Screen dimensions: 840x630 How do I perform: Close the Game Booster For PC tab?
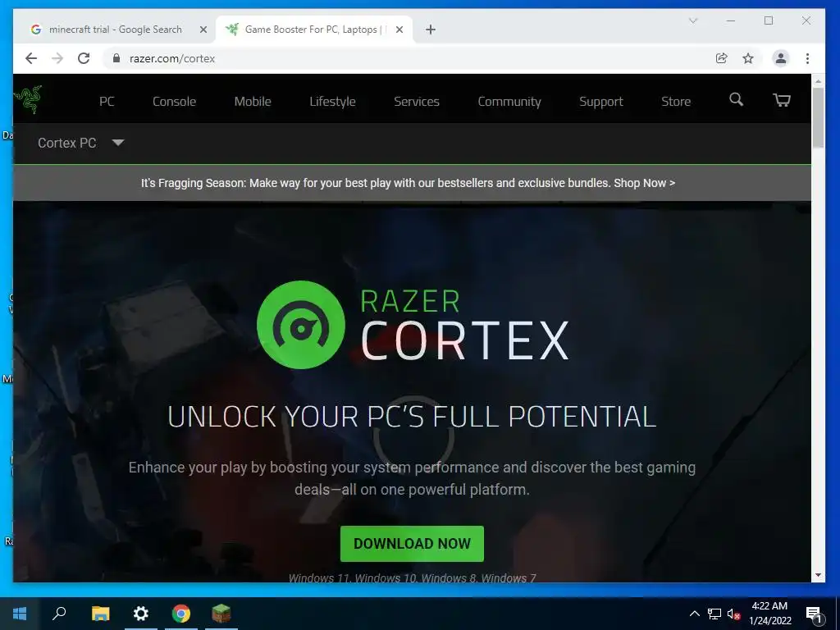coord(399,30)
